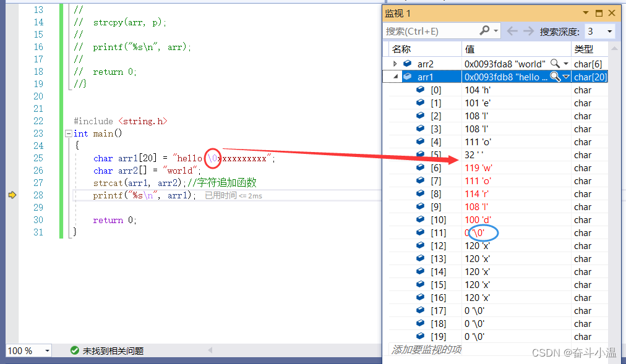Select the [4] element cube icon
The width and height of the screenshot is (626, 364).
pos(421,142)
